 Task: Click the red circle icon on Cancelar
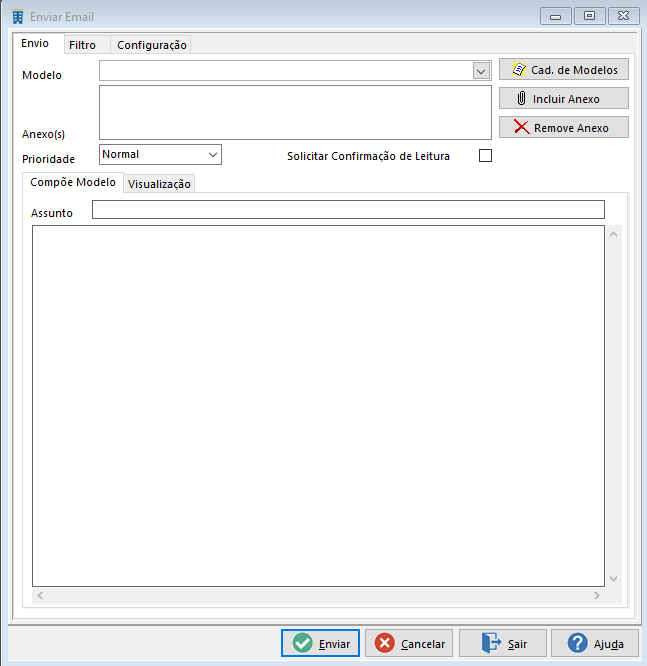pyautogui.click(x=384, y=643)
